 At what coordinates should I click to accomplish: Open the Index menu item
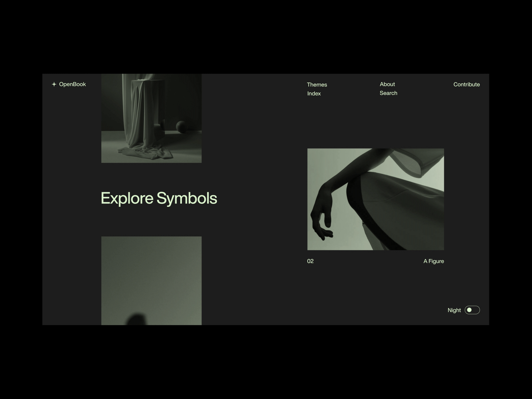314,93
